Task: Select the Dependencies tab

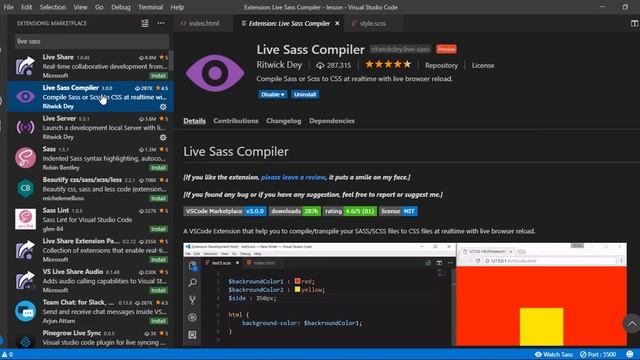Action: [x=332, y=121]
